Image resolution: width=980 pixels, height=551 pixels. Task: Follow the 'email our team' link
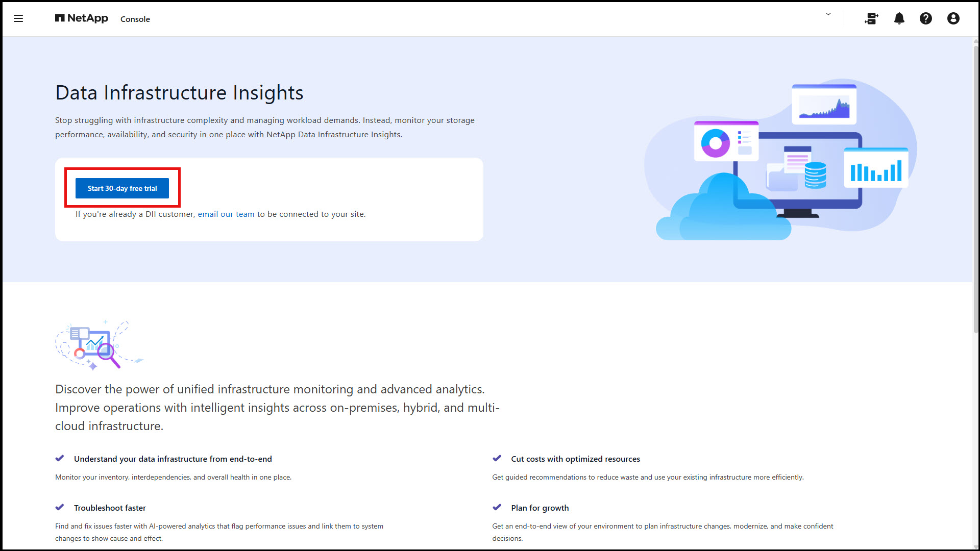tap(226, 214)
